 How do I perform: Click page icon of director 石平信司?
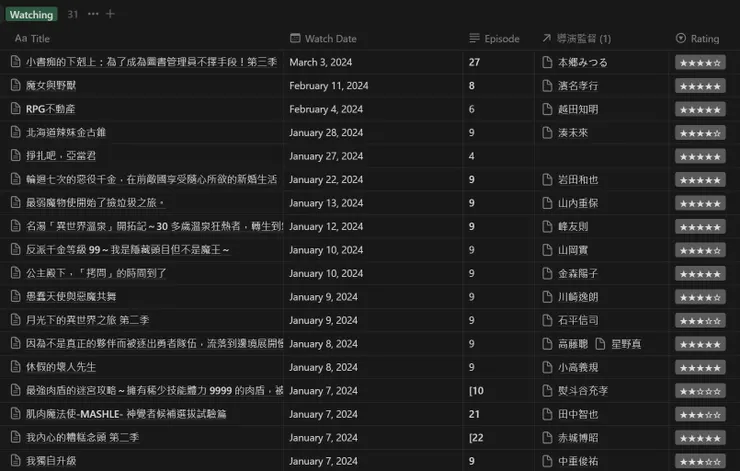tap(547, 320)
